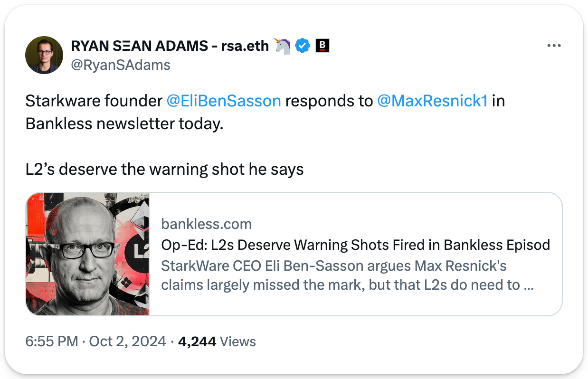Click 'Bankless newsletter today.' text
The width and height of the screenshot is (588, 379).
[124, 123]
